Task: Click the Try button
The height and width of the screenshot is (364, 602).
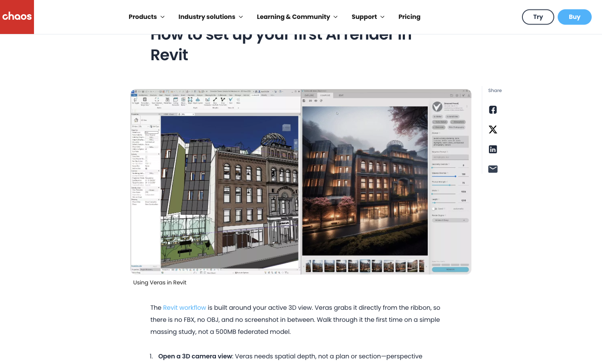Action: 538,17
